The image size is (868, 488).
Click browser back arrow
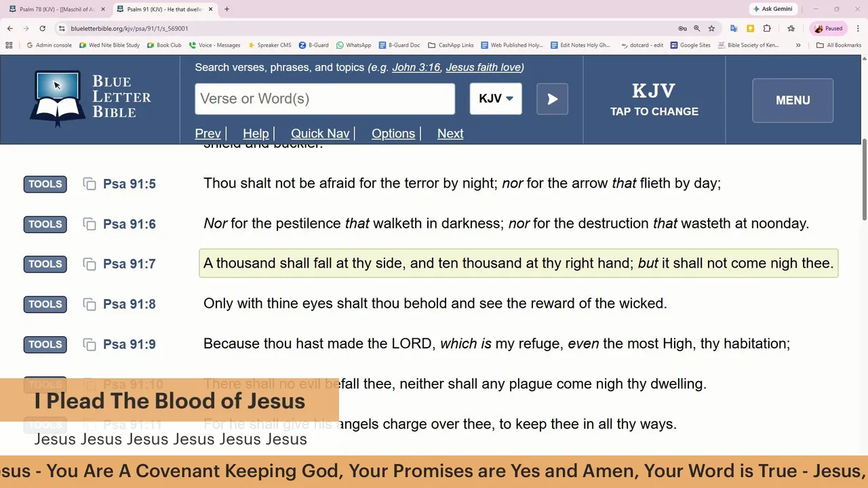10,28
